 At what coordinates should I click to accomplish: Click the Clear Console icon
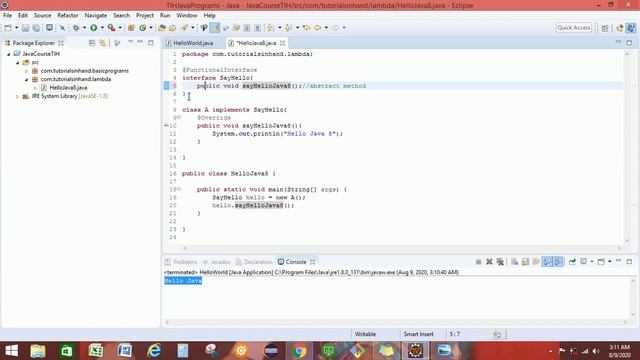(x=514, y=262)
